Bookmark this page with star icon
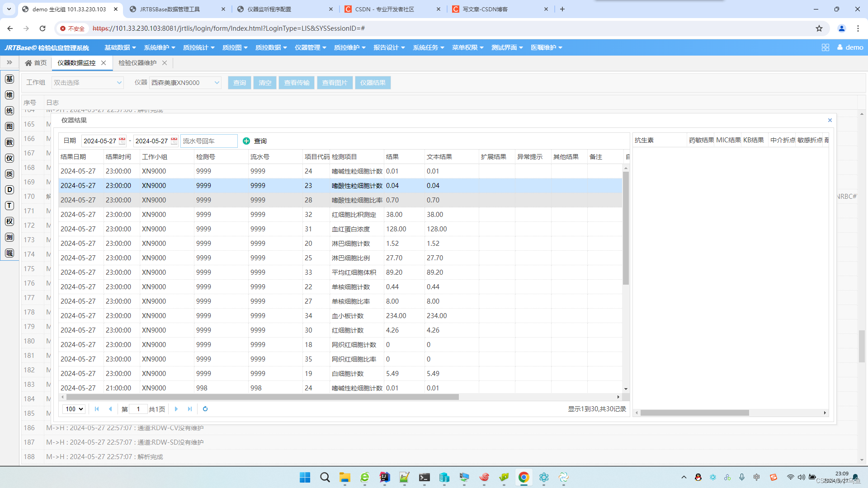Image resolution: width=868 pixels, height=488 pixels. [819, 28]
